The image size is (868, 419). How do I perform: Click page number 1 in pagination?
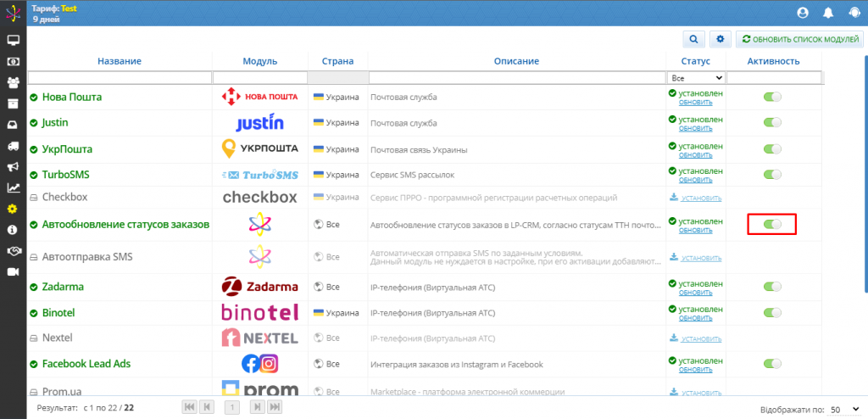tap(232, 407)
